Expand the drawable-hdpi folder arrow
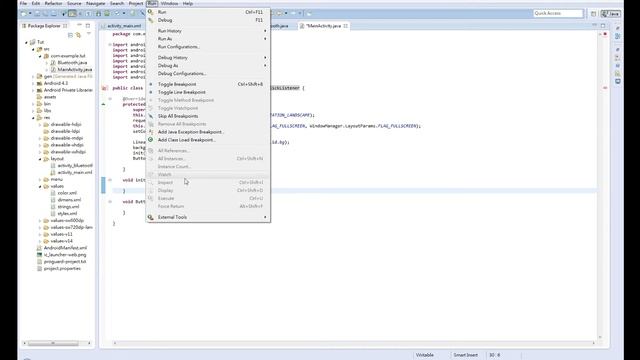 [40, 124]
